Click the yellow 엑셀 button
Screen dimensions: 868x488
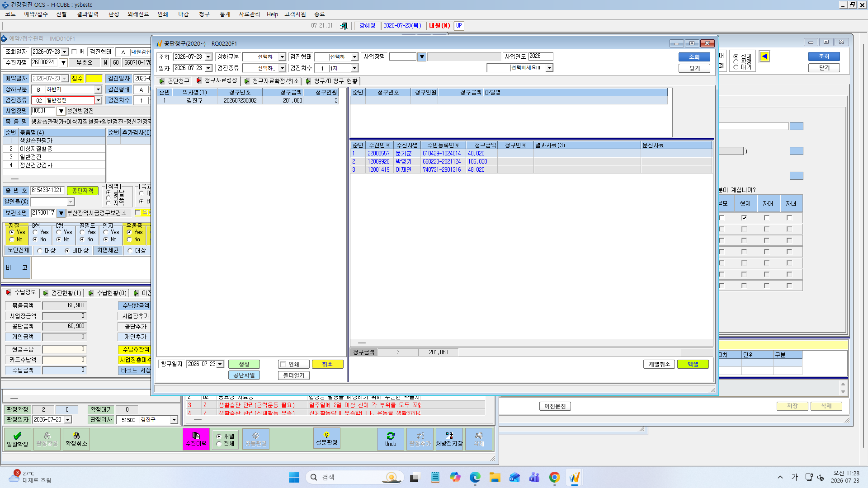693,364
